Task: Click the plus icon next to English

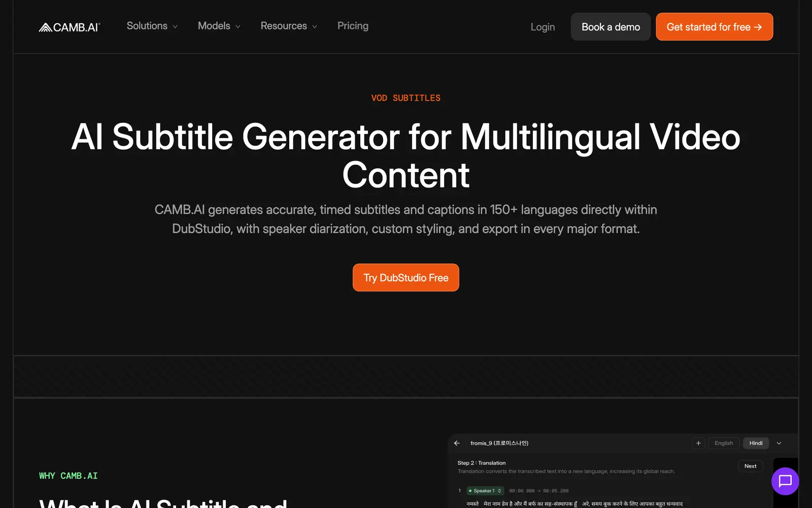Action: (x=698, y=443)
